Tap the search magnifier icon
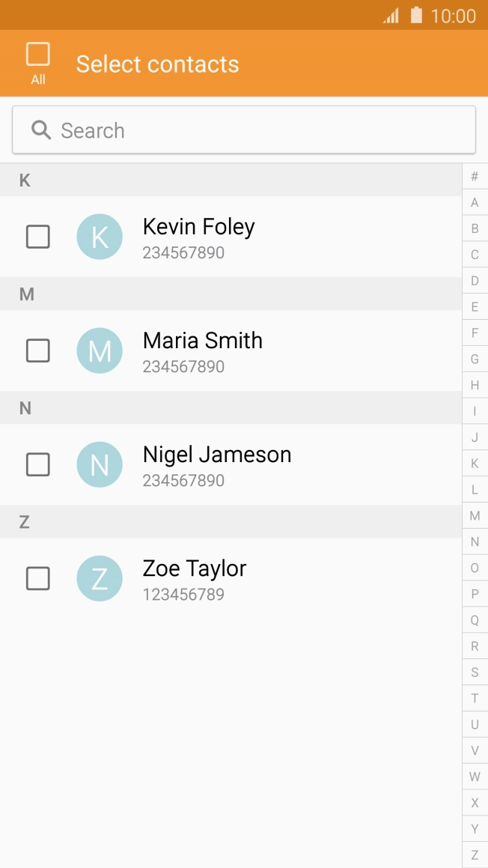Screen dimensions: 488x868 click(x=41, y=130)
